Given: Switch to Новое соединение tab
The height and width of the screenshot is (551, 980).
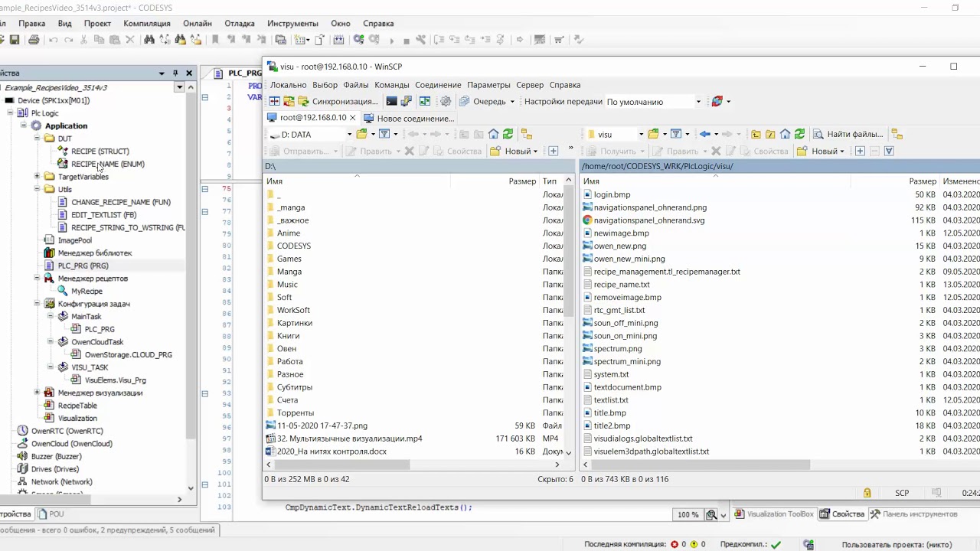Looking at the screenshot, I should click(x=410, y=118).
